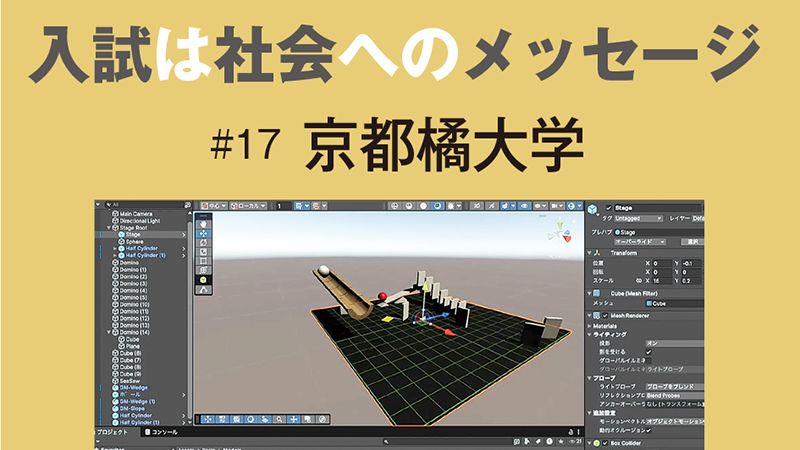Image resolution: width=800 pixels, height=450 pixels.
Task: Open the Untagged tag dropdown
Action: point(638,218)
